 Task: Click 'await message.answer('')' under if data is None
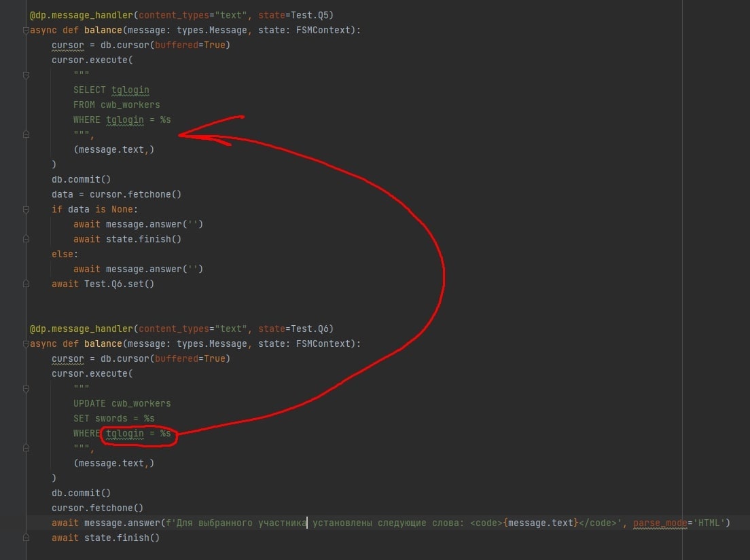(x=138, y=224)
